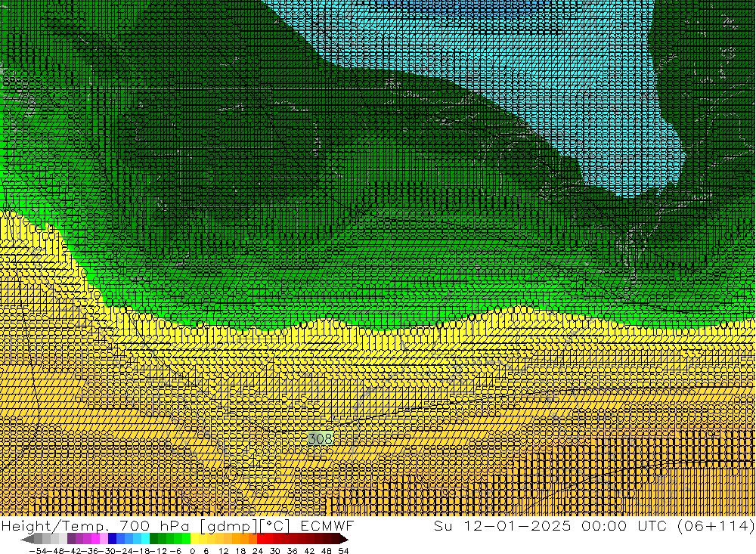Viewport: 756px width, 554px height.
Task: Click the '[°C]' unit in title
Action: point(275,526)
